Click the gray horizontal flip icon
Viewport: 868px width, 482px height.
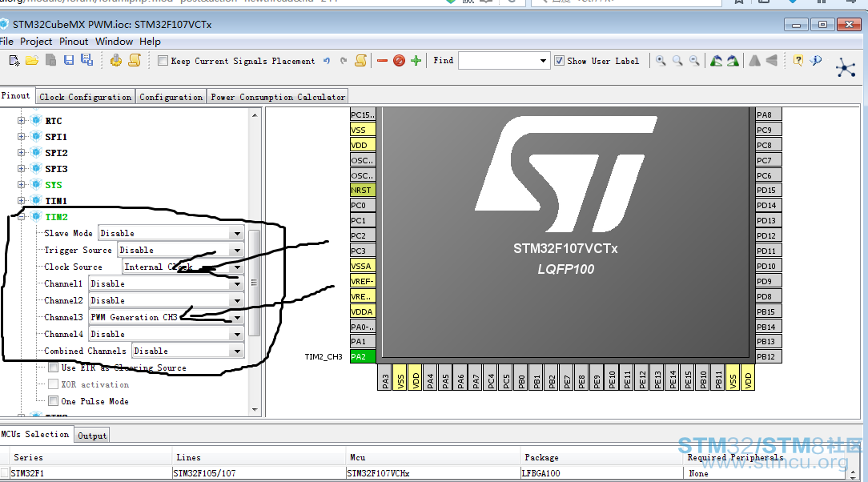[754, 61]
